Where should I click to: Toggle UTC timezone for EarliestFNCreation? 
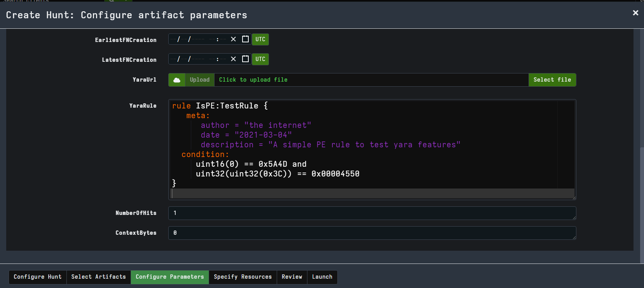(260, 39)
